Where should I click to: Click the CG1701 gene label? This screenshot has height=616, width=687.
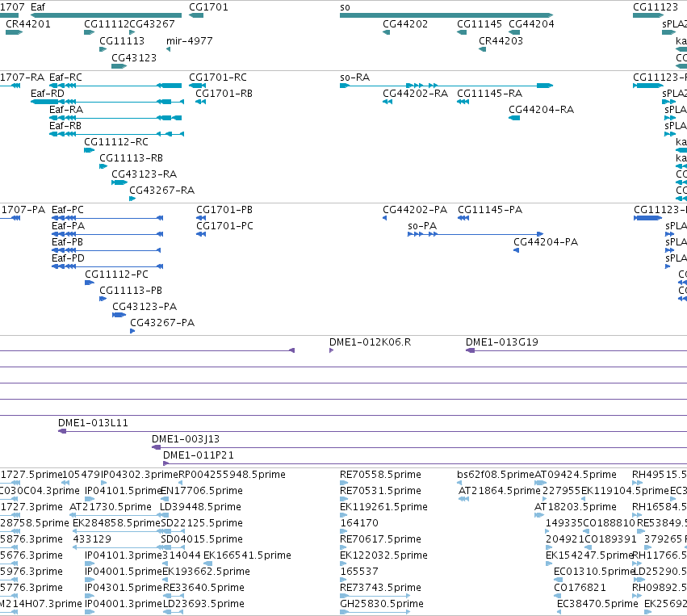(208, 7)
